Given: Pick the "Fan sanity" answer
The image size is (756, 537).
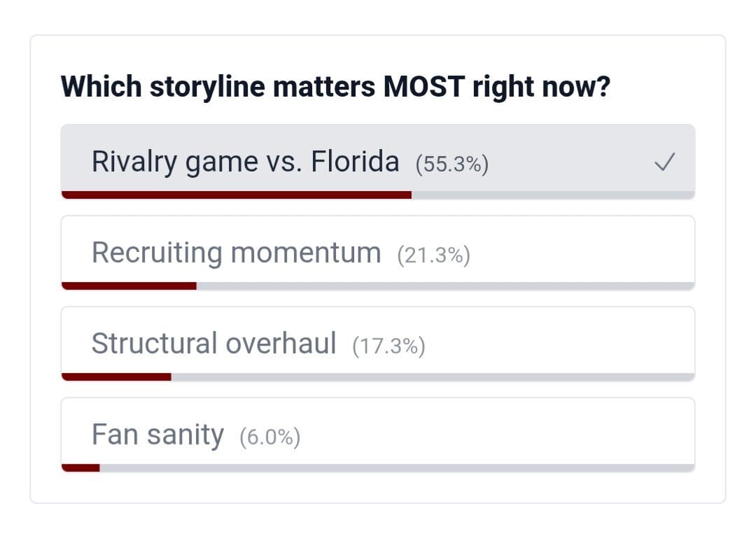Looking at the screenshot, I should click(x=157, y=435).
